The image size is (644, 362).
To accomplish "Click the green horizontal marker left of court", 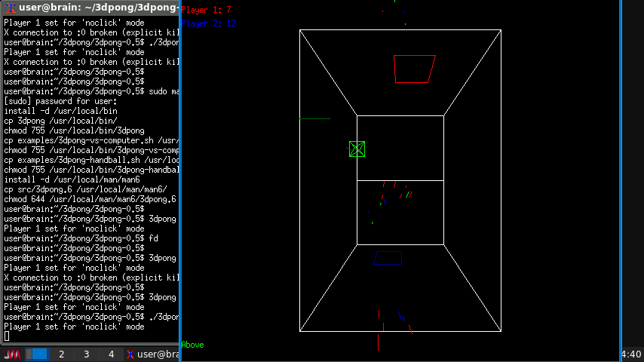I will [x=314, y=118].
